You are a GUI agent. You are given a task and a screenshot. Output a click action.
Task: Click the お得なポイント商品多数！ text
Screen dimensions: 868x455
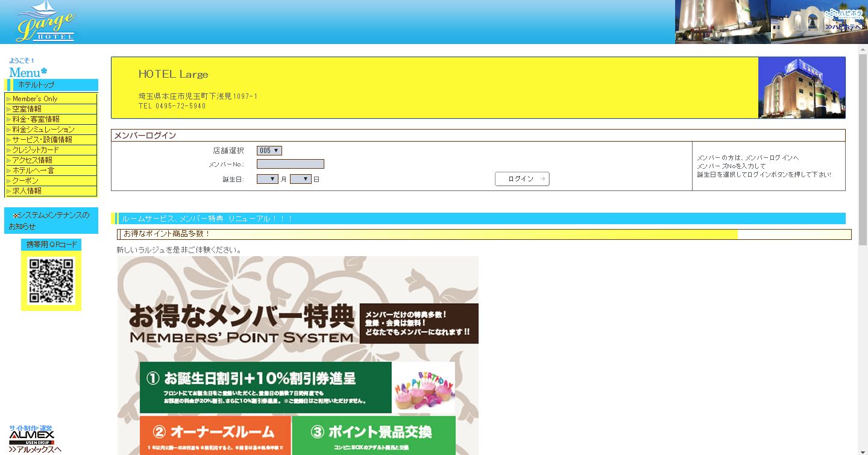click(167, 234)
